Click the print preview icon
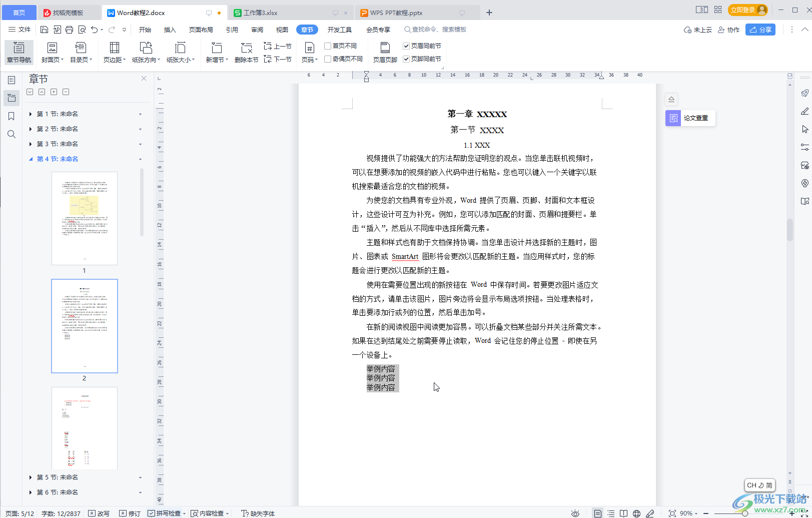 [x=82, y=30]
